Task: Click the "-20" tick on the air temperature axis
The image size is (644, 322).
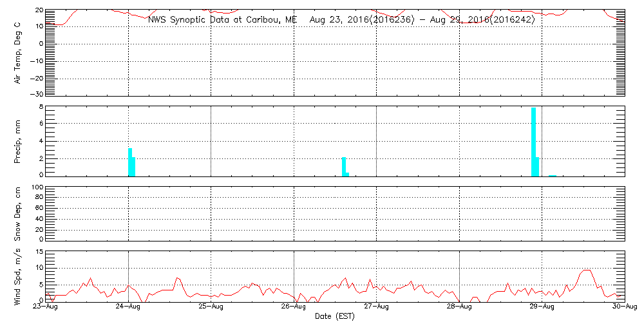Action: click(x=37, y=78)
